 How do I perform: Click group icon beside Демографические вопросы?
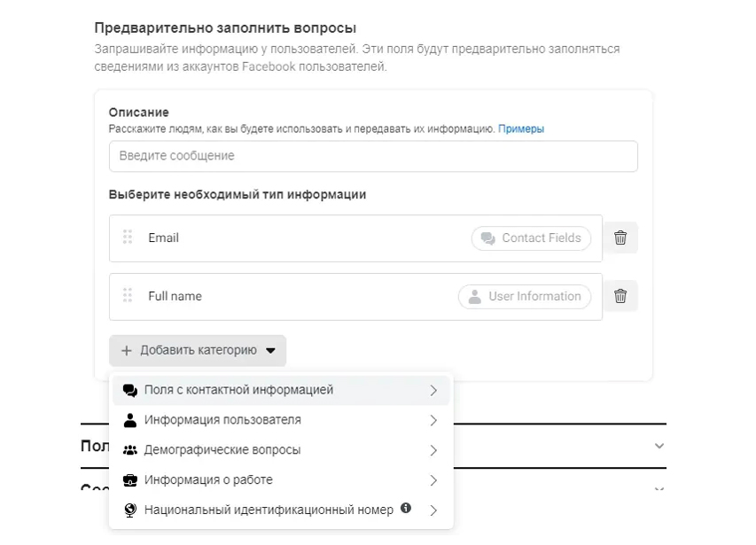point(130,450)
